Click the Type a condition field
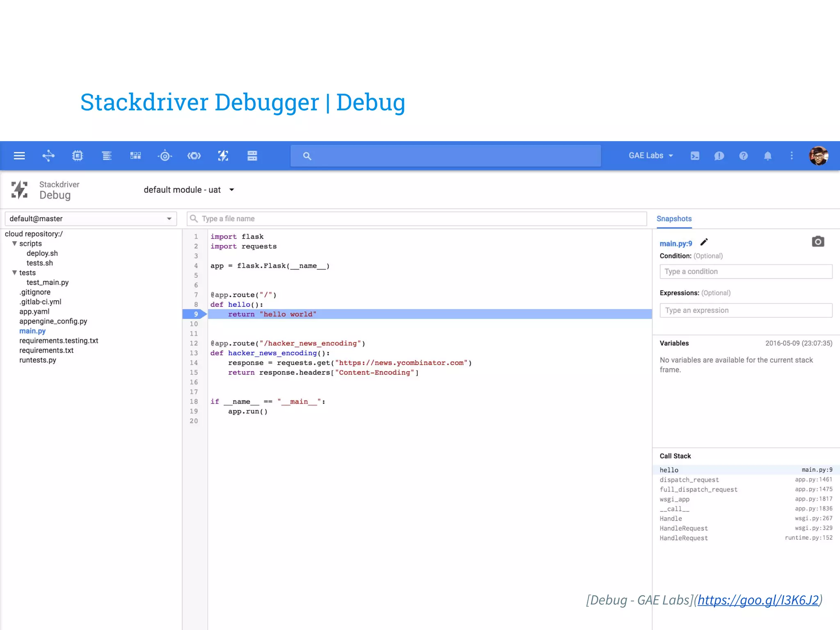840x630 pixels. click(746, 272)
